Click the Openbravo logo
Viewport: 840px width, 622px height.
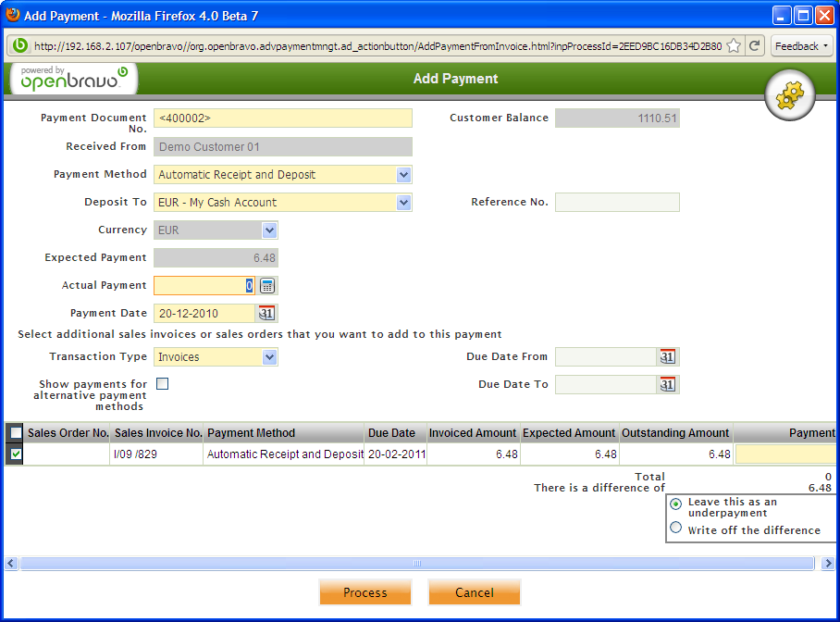coord(71,80)
